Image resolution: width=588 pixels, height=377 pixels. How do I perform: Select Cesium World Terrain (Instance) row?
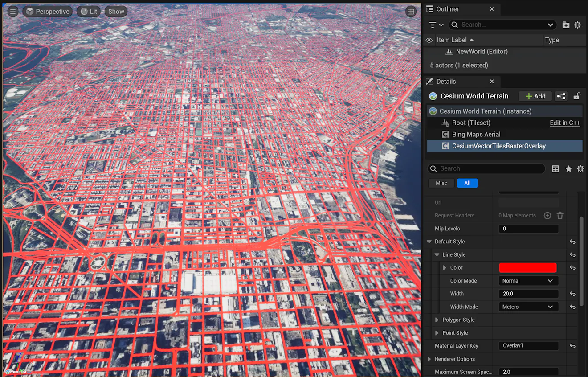pos(505,111)
